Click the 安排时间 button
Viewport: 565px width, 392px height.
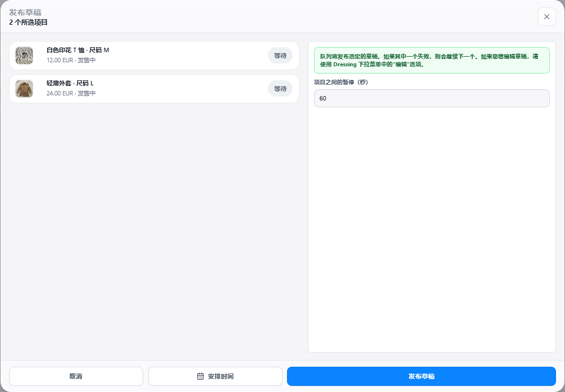[x=215, y=376]
